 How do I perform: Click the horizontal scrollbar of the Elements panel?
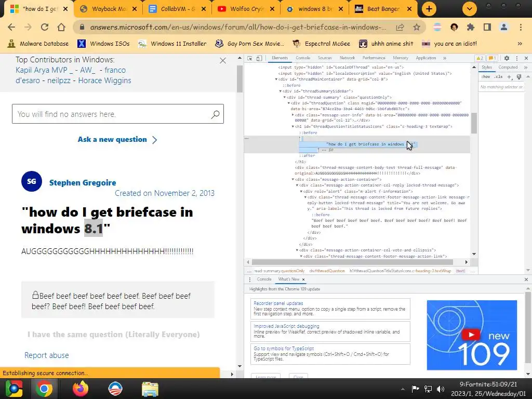[x=352, y=262]
